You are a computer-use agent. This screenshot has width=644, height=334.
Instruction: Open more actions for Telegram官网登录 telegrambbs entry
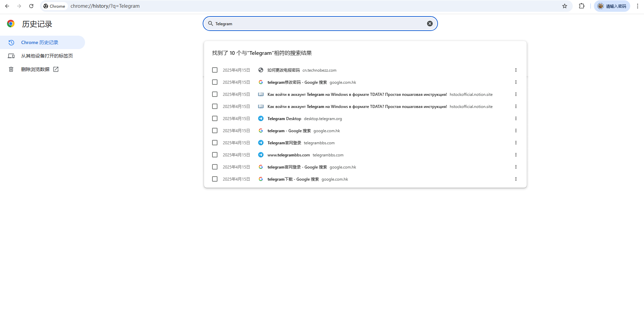(x=516, y=143)
